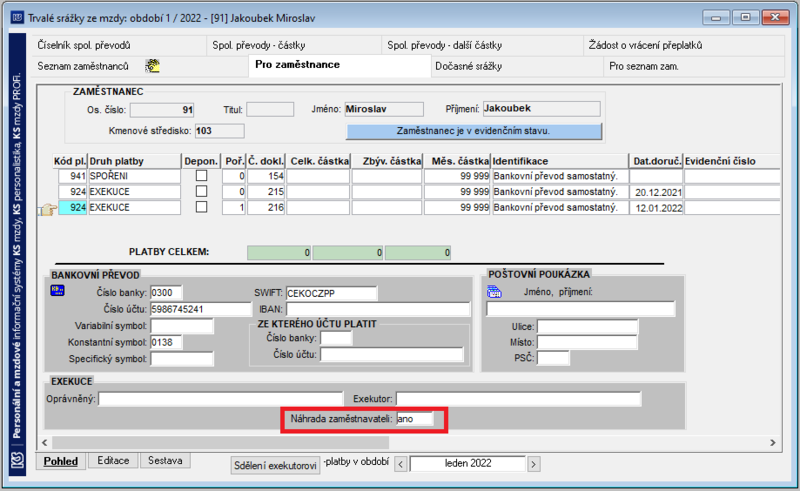Click the period field showing leden 2022

point(467,463)
